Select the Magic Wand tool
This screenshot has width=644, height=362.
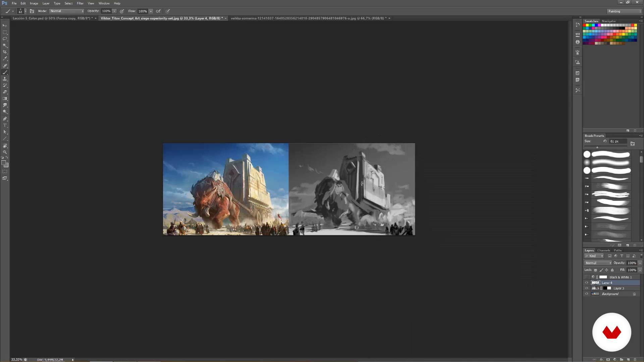[x=5, y=45]
